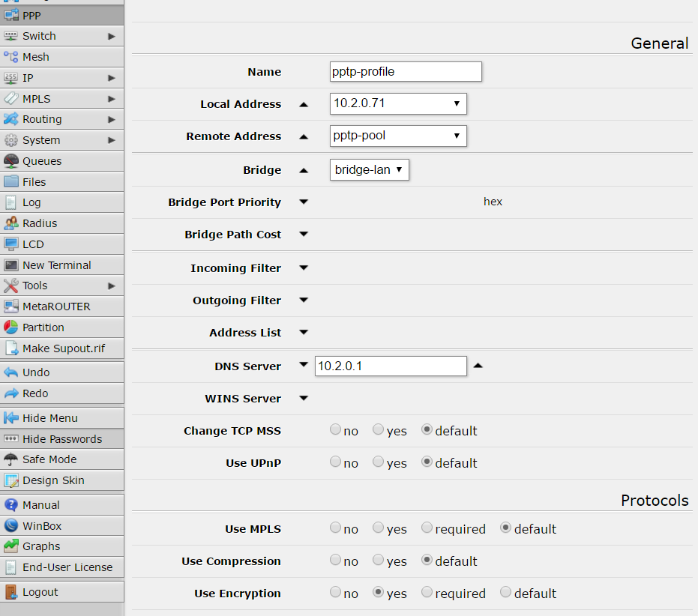Launch WinBox from sidebar icon
698x616 pixels.
coord(10,525)
